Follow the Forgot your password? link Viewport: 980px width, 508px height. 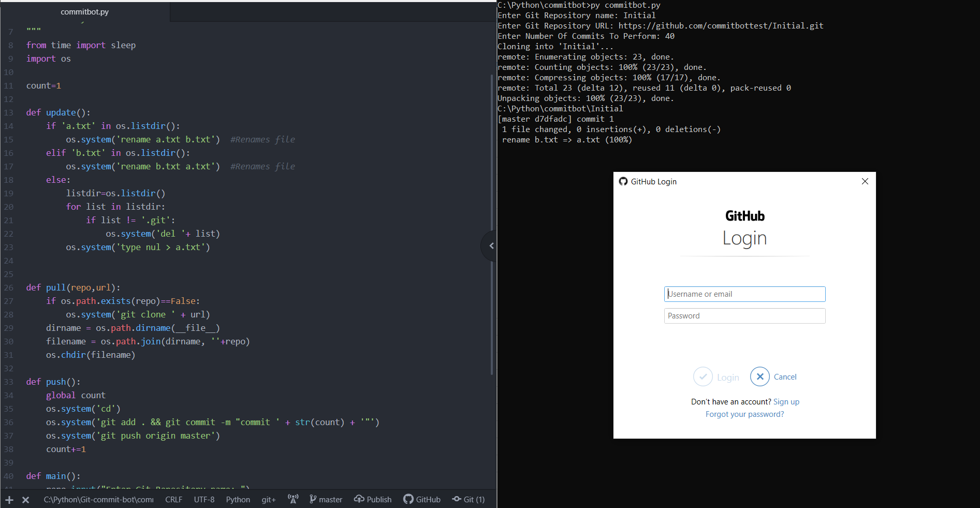(744, 414)
